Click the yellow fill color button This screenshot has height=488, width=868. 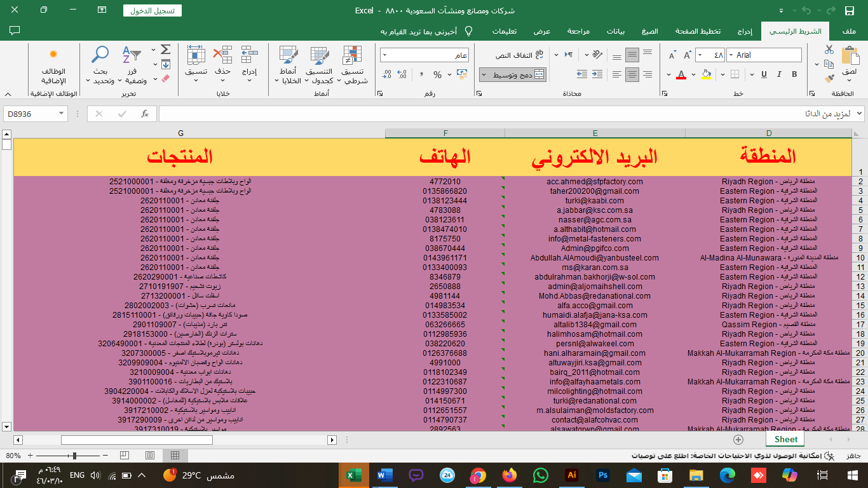[x=706, y=75]
